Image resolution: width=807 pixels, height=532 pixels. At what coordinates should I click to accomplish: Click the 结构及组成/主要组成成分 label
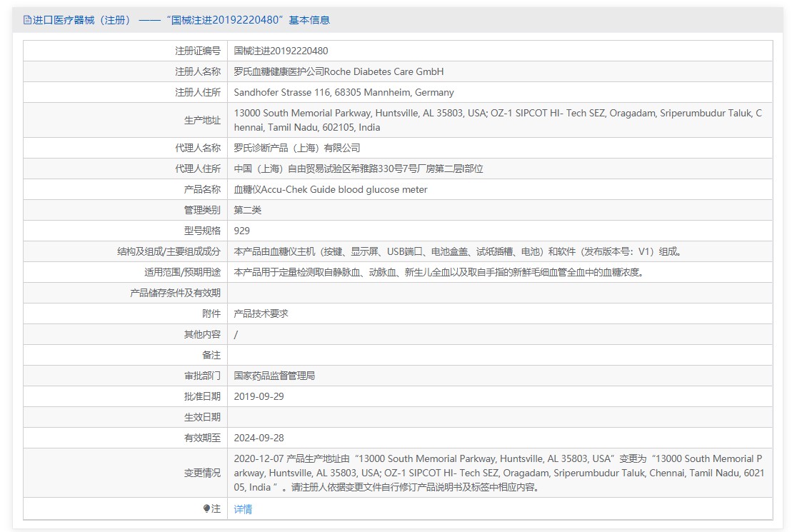click(169, 251)
